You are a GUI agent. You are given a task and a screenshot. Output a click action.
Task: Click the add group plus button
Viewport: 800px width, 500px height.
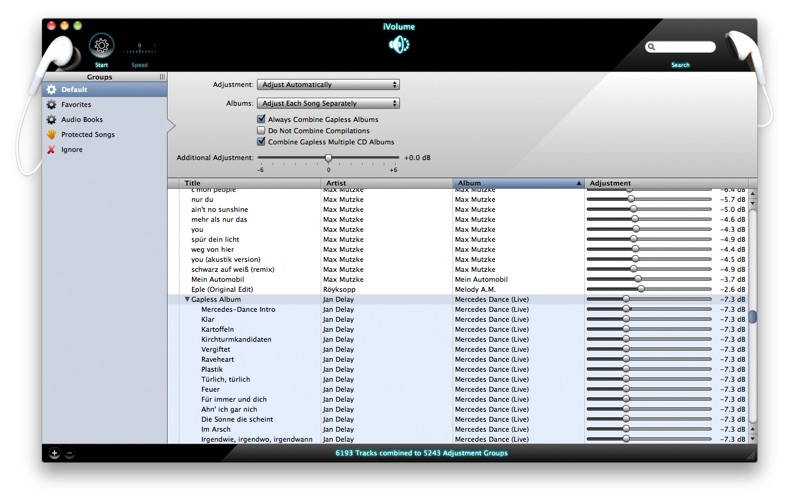[x=55, y=453]
